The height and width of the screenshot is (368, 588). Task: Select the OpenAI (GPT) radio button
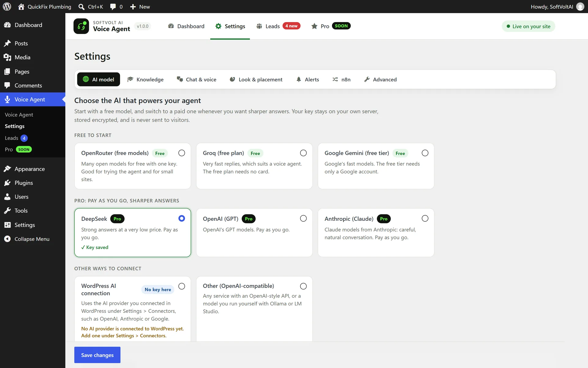[x=303, y=218]
